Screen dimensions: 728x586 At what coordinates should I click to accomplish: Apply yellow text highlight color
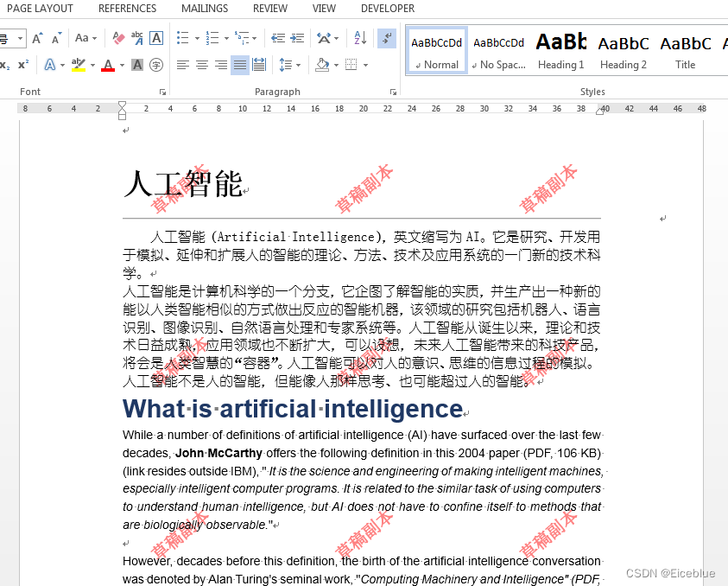[79, 65]
